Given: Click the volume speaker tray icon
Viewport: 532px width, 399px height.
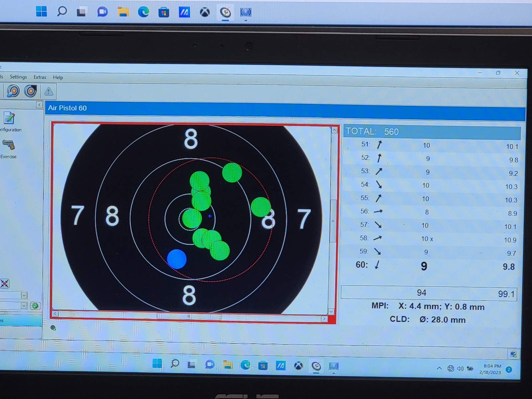Looking at the screenshot, I should [x=460, y=368].
